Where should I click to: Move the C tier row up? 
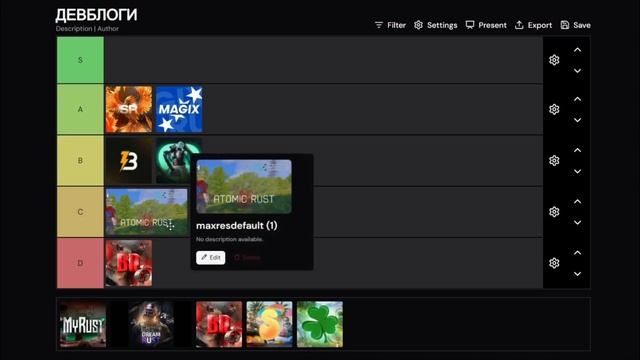tap(578, 202)
